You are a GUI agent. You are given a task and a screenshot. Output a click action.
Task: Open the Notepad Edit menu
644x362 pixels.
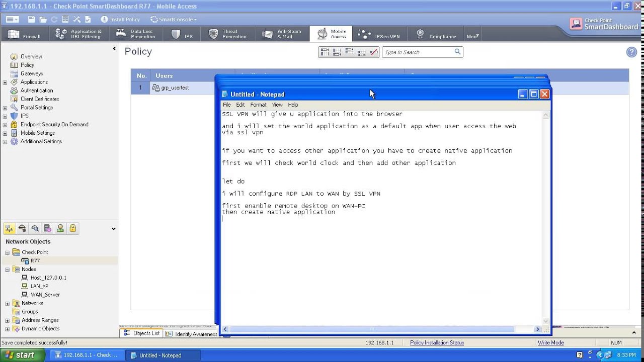[240, 105]
